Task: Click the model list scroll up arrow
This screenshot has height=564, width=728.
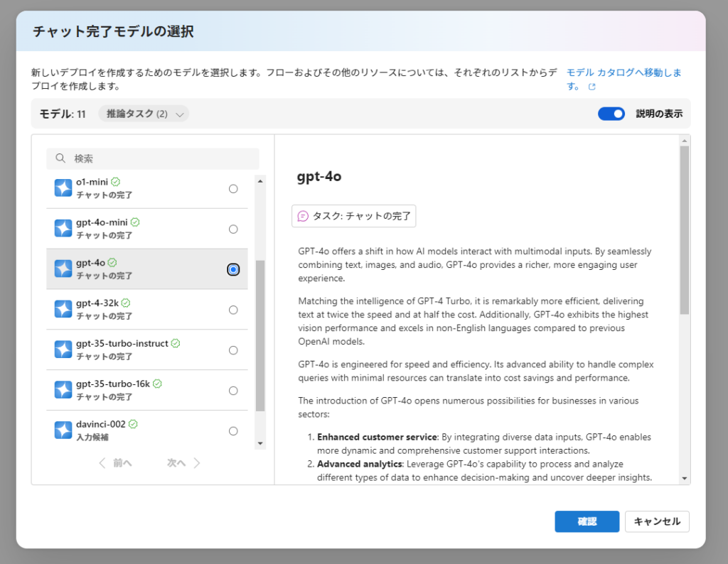Action: pyautogui.click(x=260, y=181)
